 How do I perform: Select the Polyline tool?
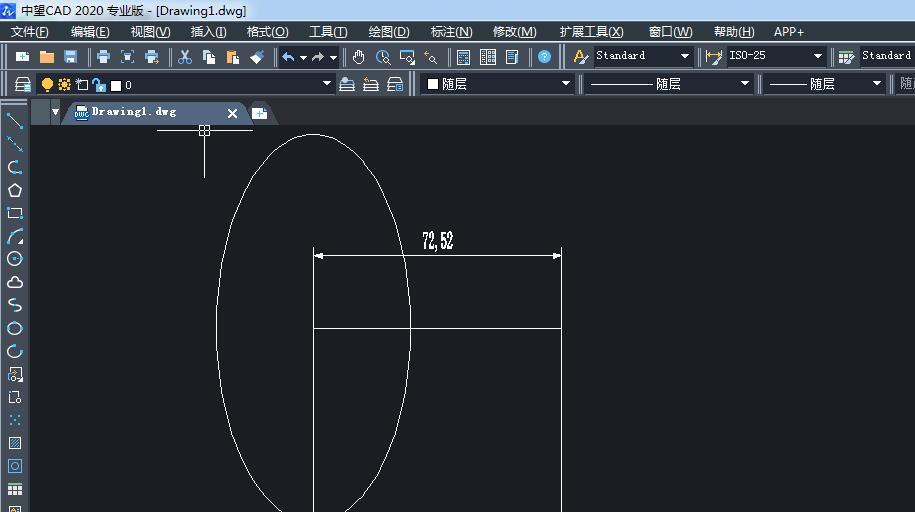pyautogui.click(x=15, y=168)
